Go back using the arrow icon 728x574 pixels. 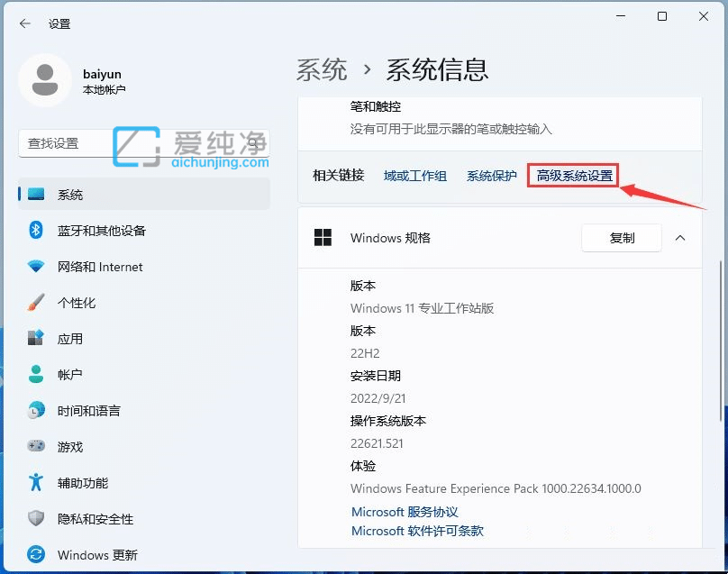pyautogui.click(x=25, y=23)
